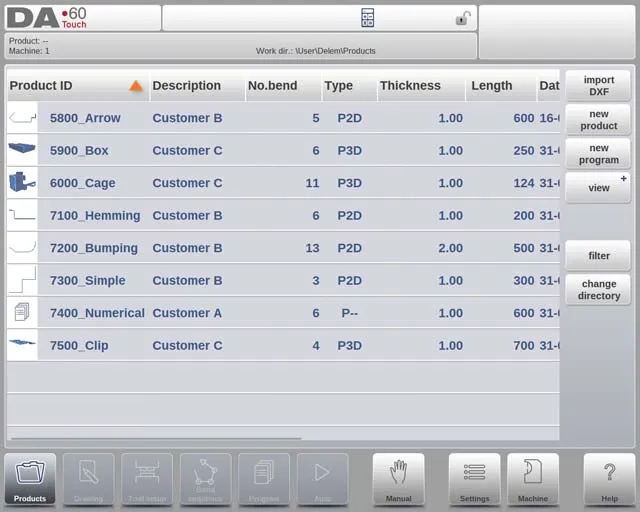Open the Help screen
This screenshot has width=640, height=512.
tap(609, 479)
